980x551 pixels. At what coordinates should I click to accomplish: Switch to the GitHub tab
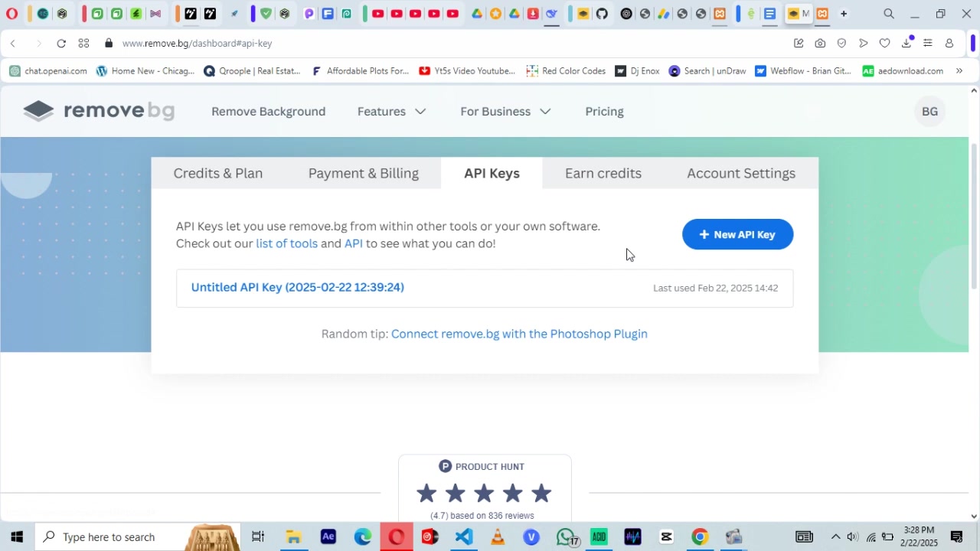602,14
